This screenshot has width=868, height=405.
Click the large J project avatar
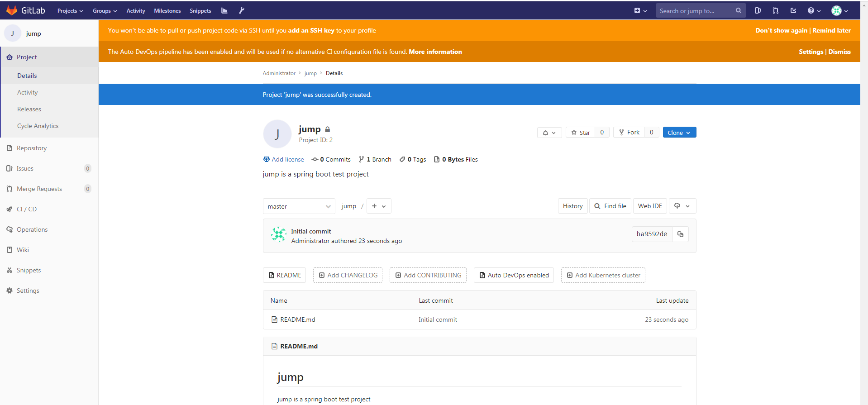click(x=277, y=134)
